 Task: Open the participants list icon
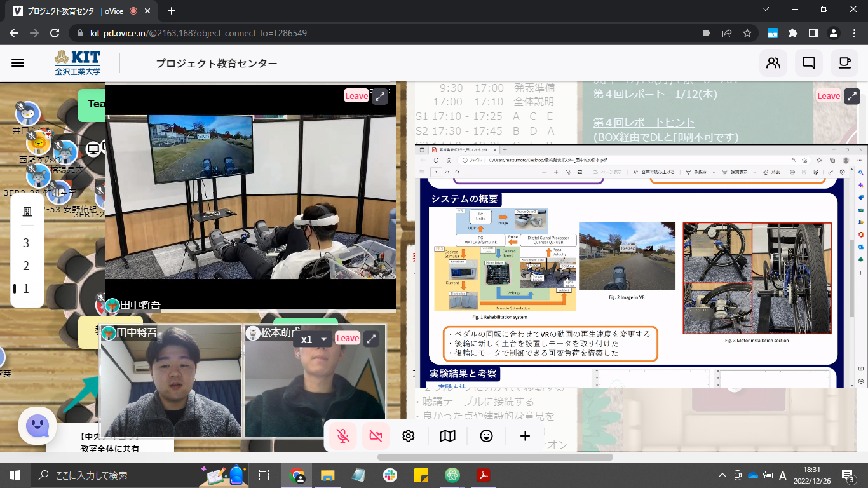tap(773, 63)
